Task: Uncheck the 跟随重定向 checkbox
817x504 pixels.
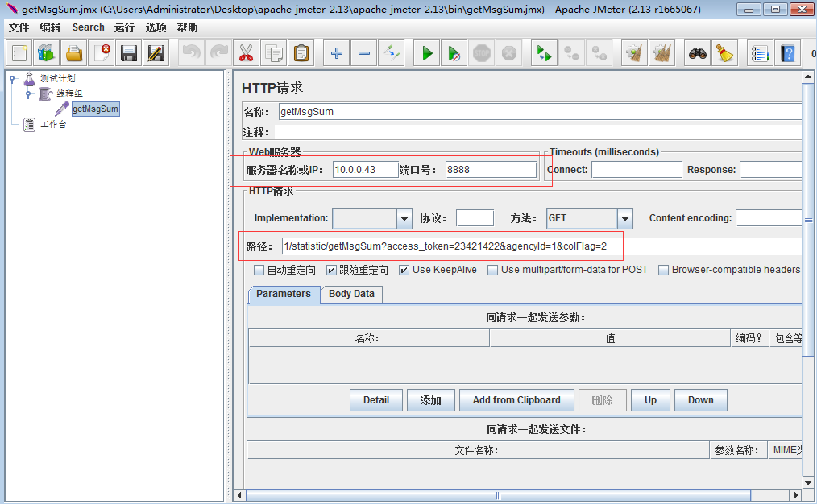Action: coord(331,271)
